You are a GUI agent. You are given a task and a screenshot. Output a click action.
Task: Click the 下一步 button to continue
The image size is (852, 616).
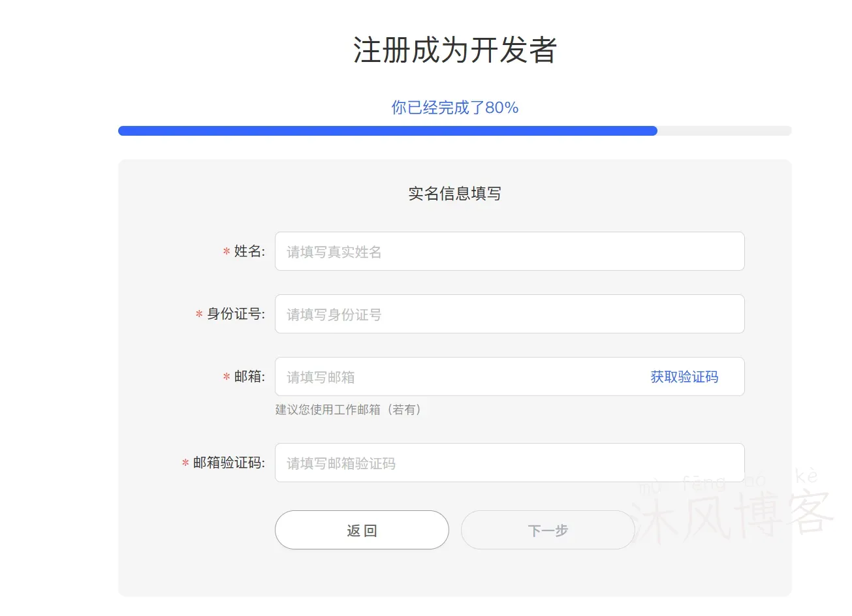coord(548,530)
